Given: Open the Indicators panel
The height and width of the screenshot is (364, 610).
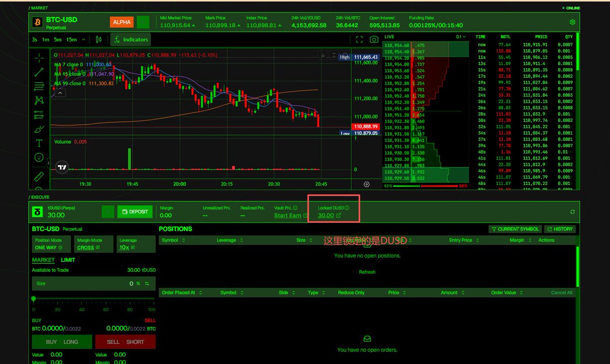Looking at the screenshot, I should pyautogui.click(x=130, y=39).
